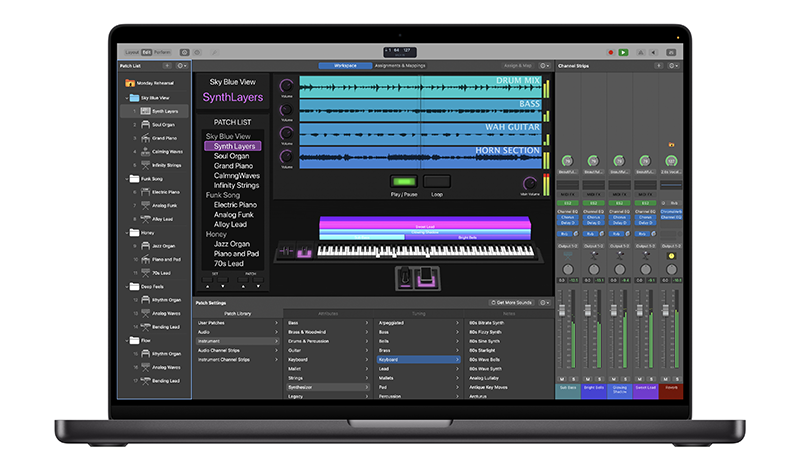Toggle the green Play / Pause button
The width and height of the screenshot is (800, 470).
405,181
